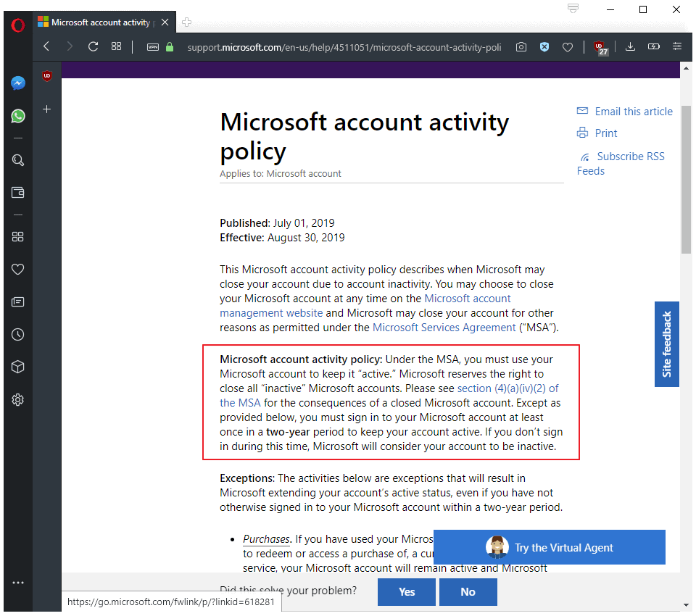696x616 pixels.
Task: Open Easy Setup menu icon
Action: (677, 46)
